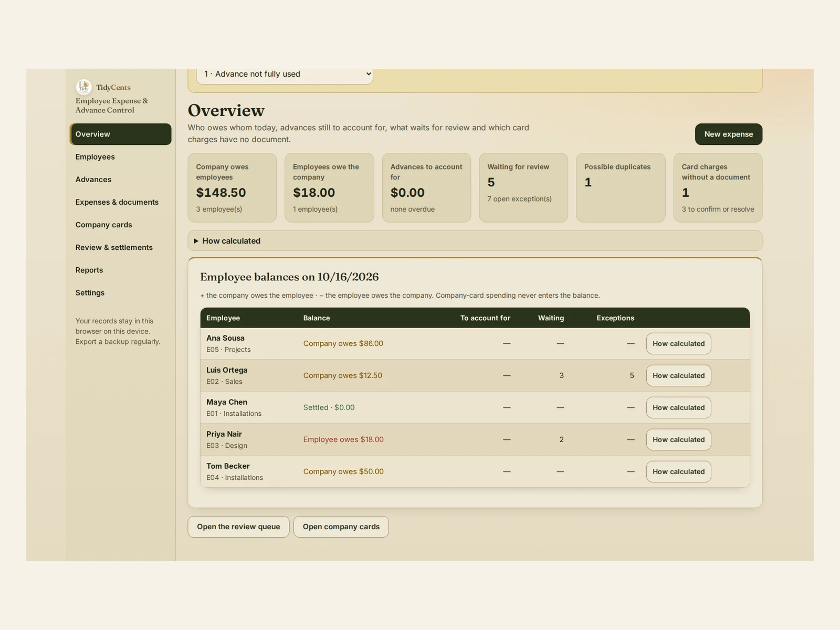Go to Reports
840x630 pixels.
click(121, 270)
